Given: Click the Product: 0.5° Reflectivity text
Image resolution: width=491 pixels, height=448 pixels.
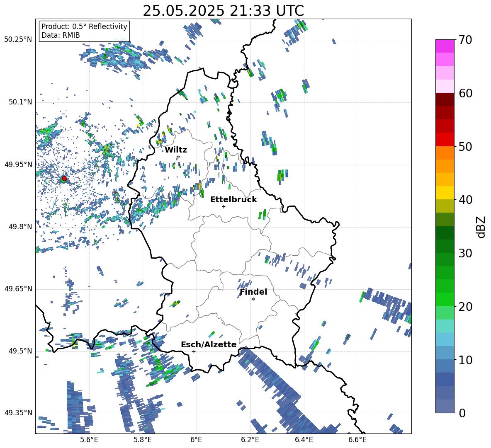Looking at the screenshot, I should coord(84,27).
